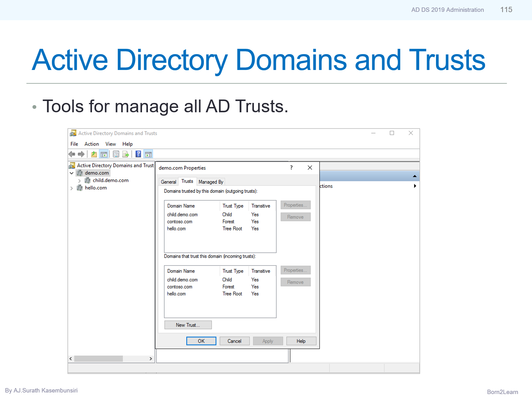This screenshot has width=532, height=399.
Task: Toggle the Show/Hide action pane icon
Action: click(148, 154)
